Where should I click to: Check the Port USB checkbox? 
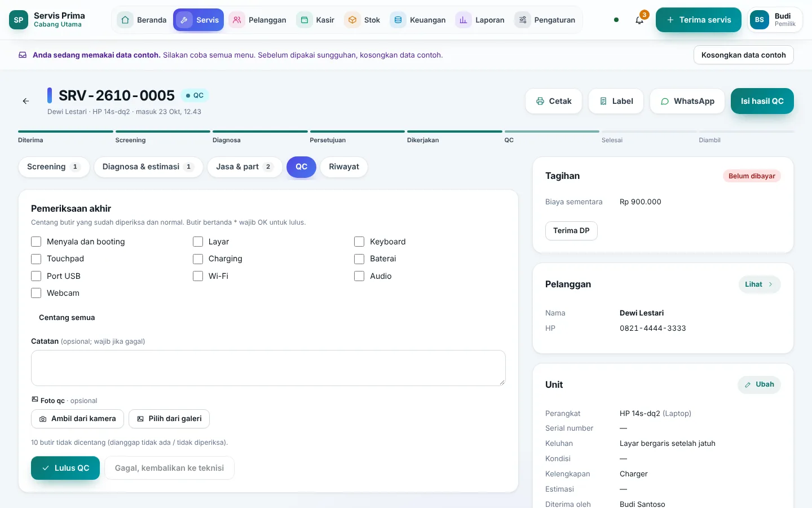pyautogui.click(x=36, y=276)
